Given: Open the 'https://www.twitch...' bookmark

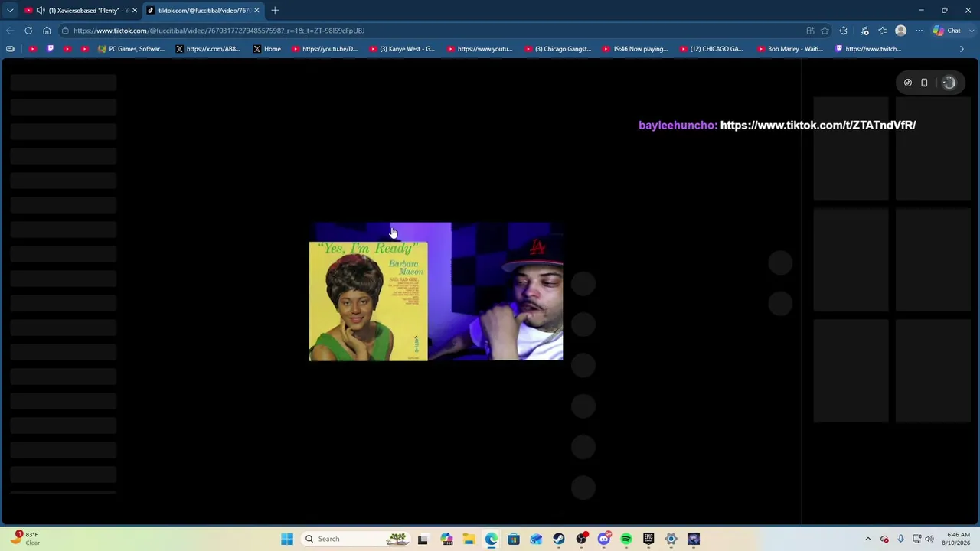Looking at the screenshot, I should coord(867,49).
